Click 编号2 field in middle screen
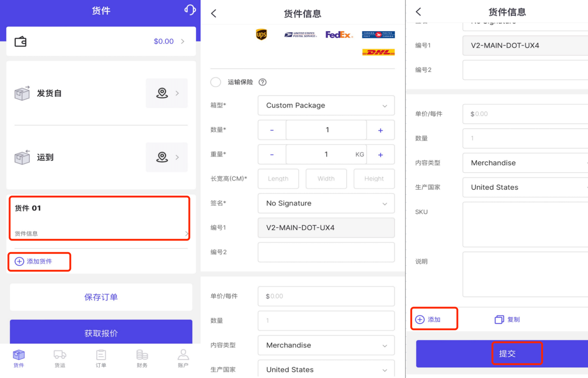The image size is (588, 378). click(326, 252)
